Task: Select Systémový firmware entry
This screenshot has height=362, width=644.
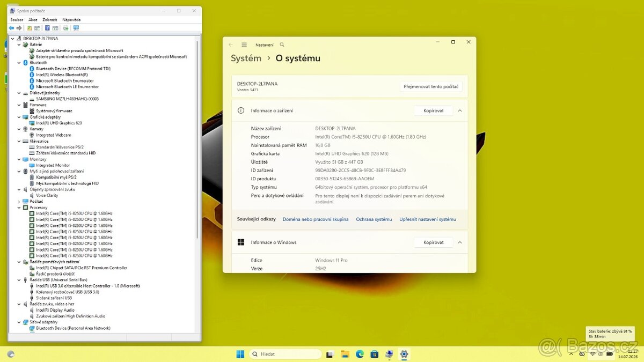Action: tap(54, 111)
